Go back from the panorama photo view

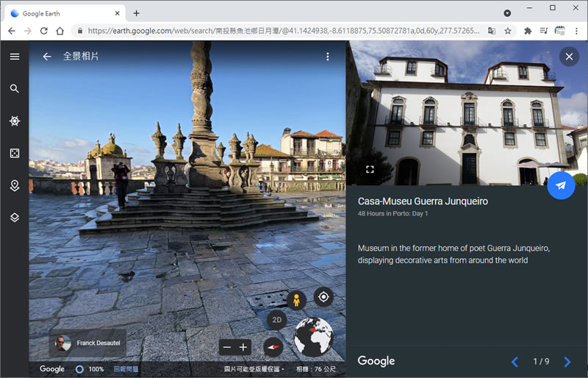[x=47, y=57]
